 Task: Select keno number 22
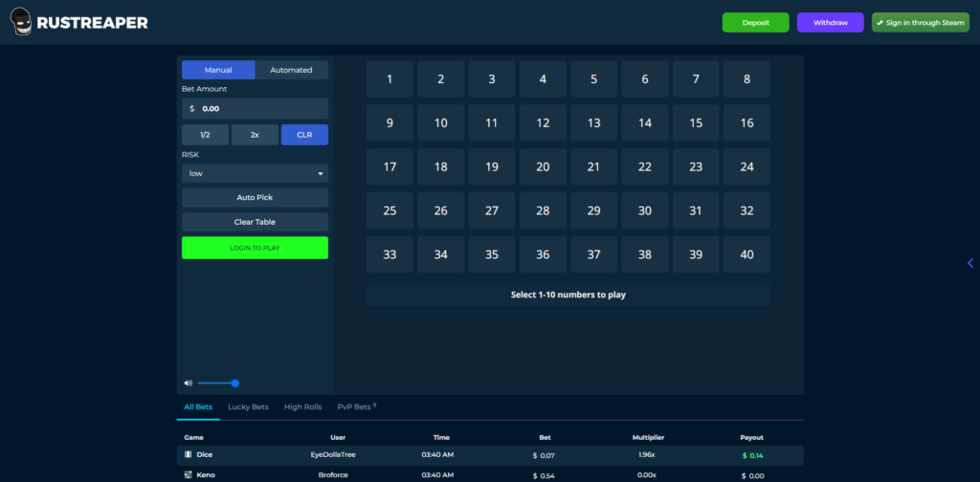pyautogui.click(x=645, y=166)
